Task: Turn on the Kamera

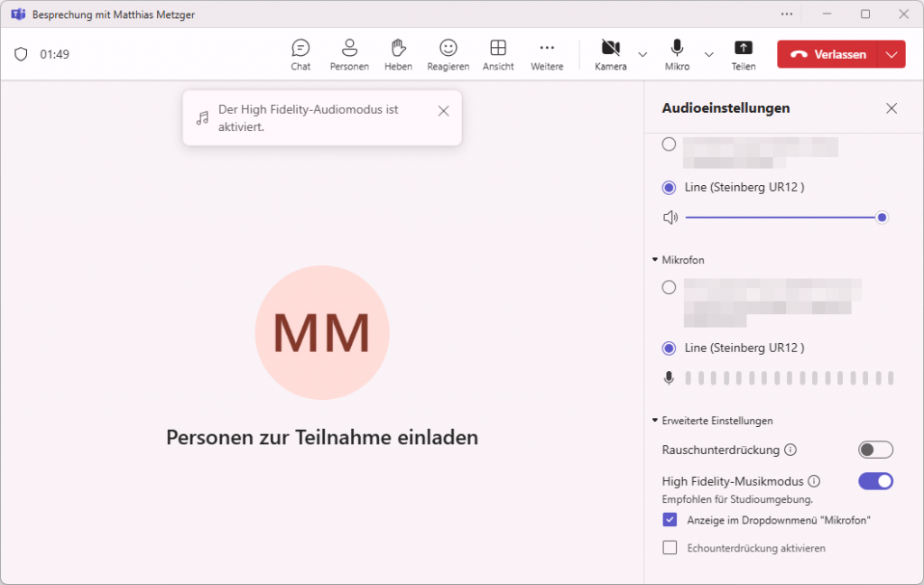Action: [611, 54]
